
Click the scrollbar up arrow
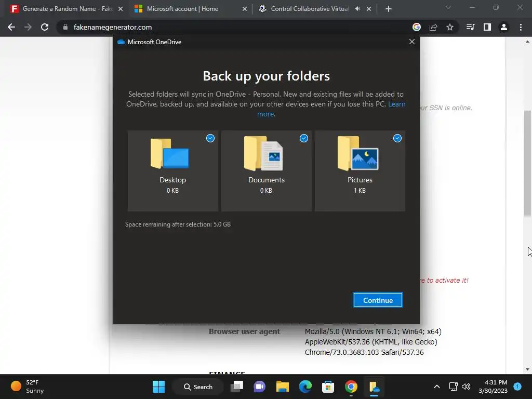pyautogui.click(x=527, y=42)
